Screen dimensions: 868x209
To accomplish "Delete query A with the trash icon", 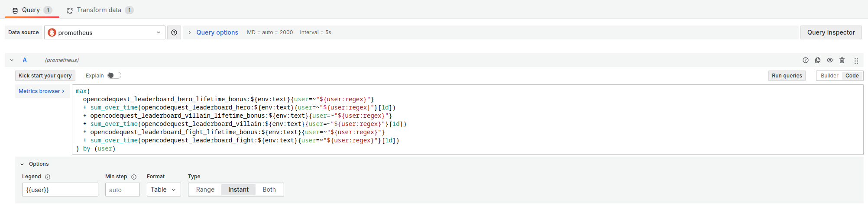I will tap(842, 60).
